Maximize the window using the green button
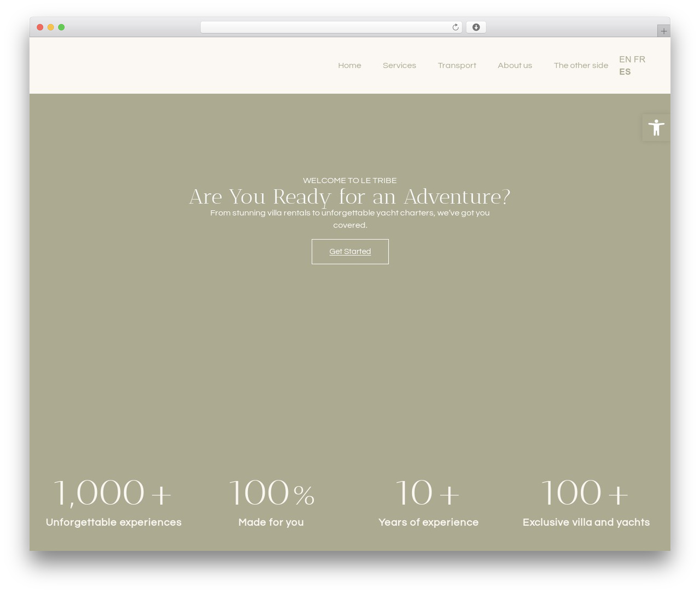700x593 pixels. [61, 27]
